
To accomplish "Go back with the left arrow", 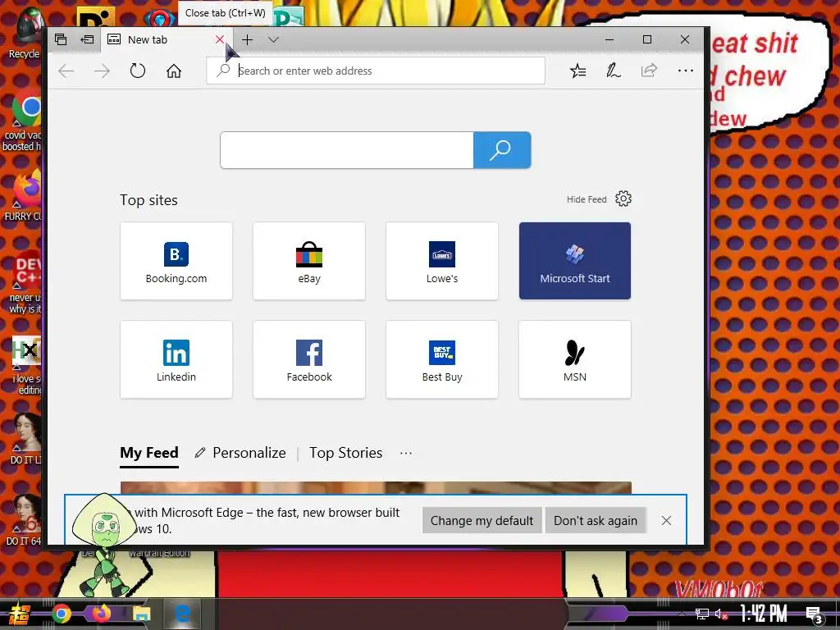I will pyautogui.click(x=66, y=71).
